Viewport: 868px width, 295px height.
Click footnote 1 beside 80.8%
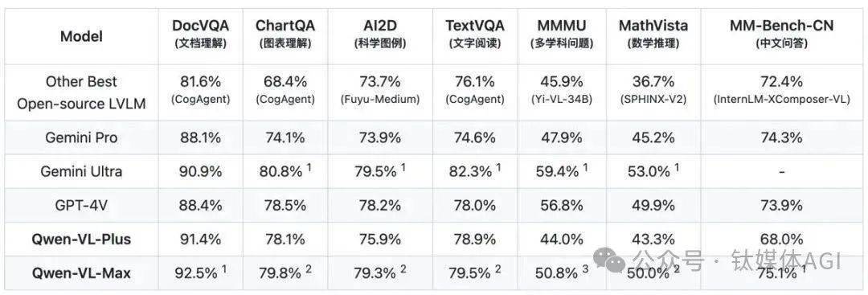click(309, 168)
